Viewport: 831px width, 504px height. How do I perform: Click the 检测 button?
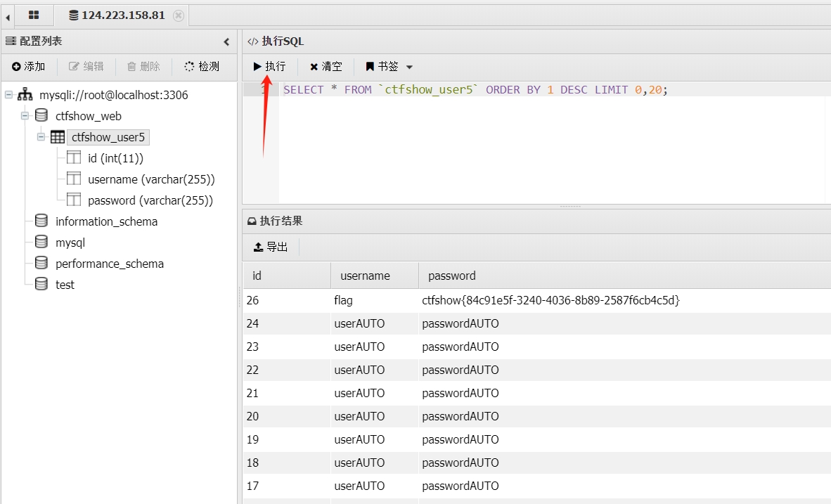point(202,66)
